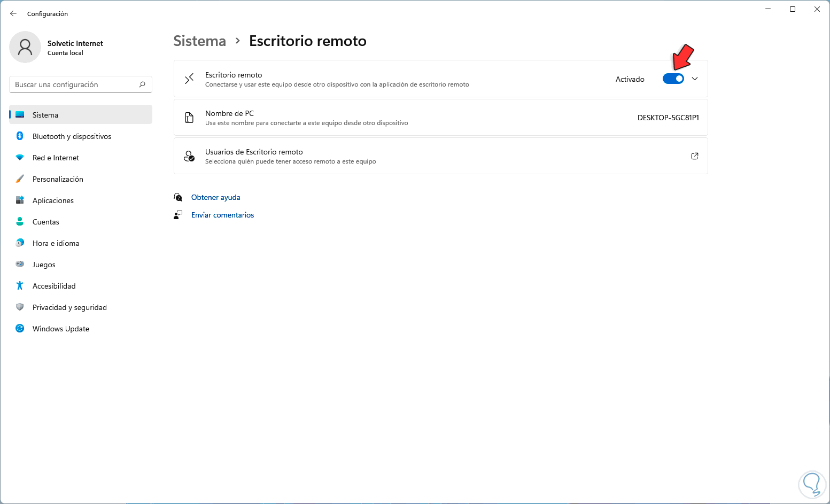Click the Bluetooth y dispositivos icon
This screenshot has height=504, width=830.
click(20, 136)
